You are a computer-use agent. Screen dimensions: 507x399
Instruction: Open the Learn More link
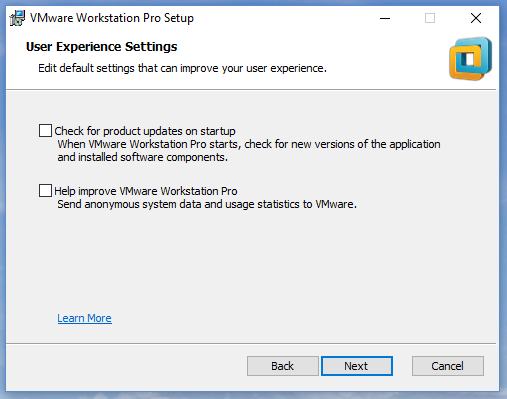pyautogui.click(x=84, y=318)
